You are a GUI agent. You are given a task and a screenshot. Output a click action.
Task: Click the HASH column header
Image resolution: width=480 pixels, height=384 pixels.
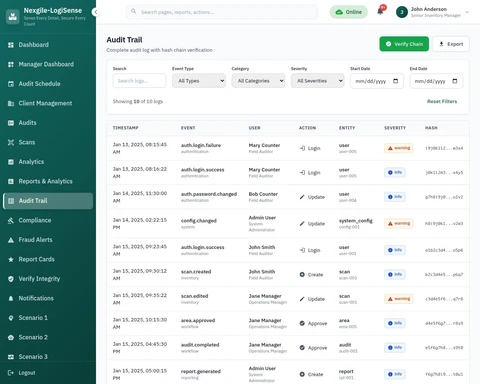431,128
